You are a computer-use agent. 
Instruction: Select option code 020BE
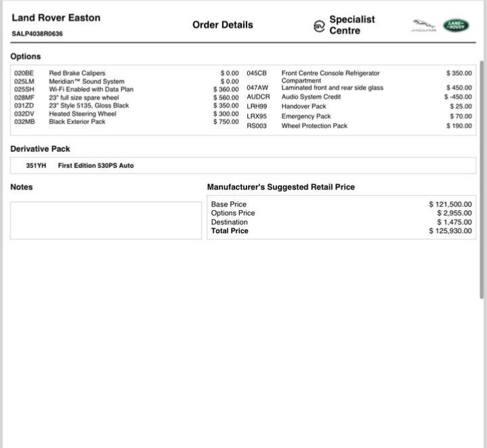click(x=24, y=73)
